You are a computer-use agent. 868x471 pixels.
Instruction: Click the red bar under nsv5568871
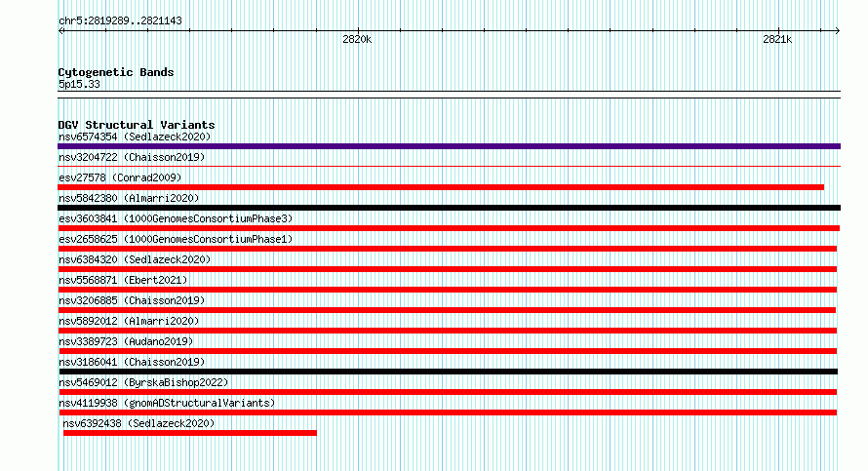click(x=448, y=290)
